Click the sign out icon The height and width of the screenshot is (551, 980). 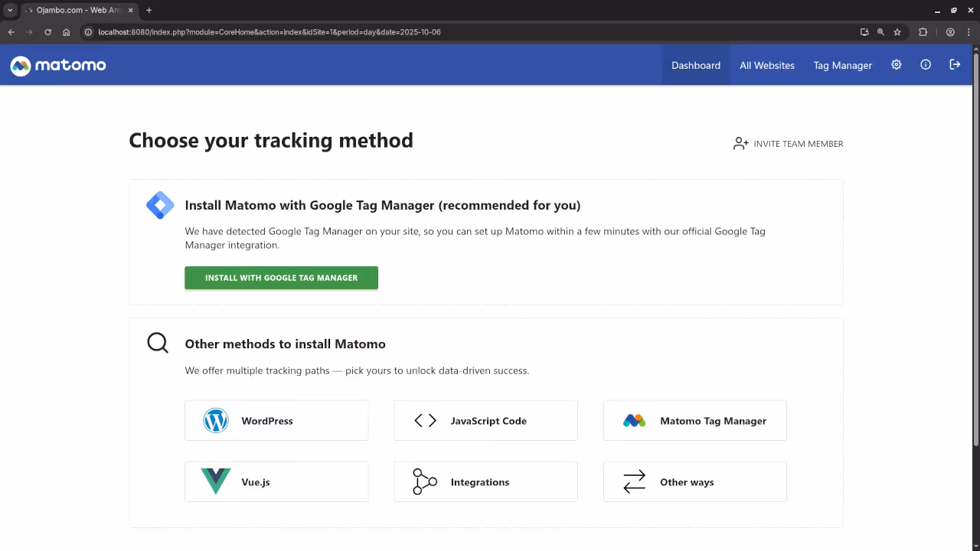[x=954, y=65]
